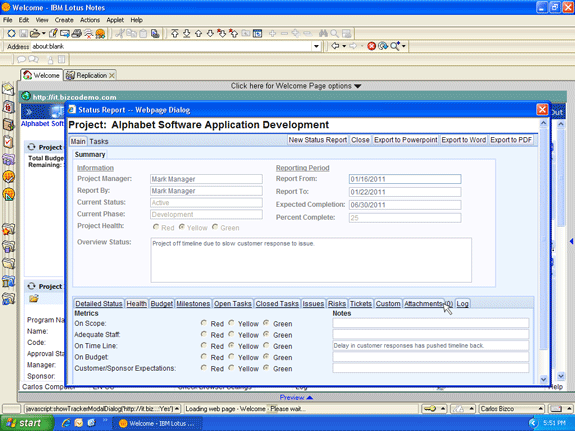
Task: Click New Status Report button
Action: [318, 140]
